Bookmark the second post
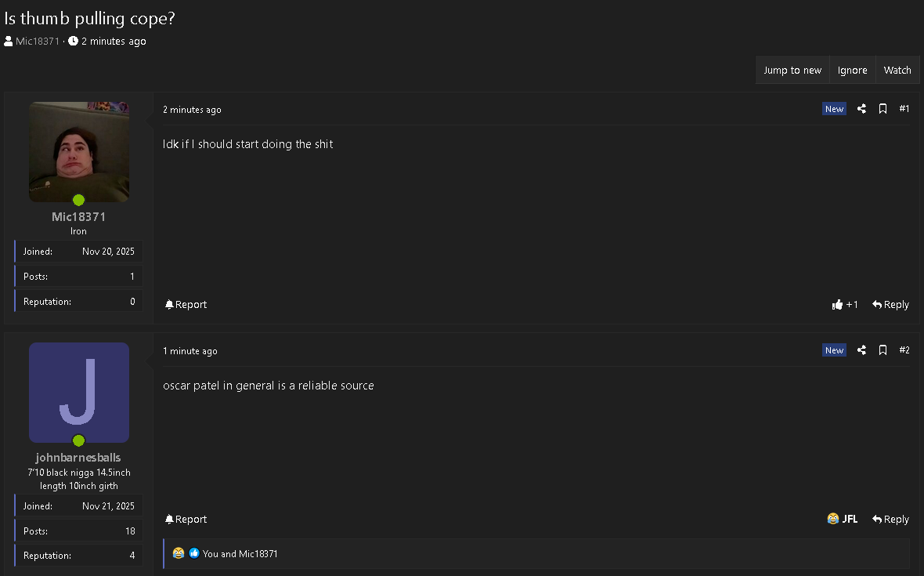The width and height of the screenshot is (924, 576). pyautogui.click(x=882, y=350)
